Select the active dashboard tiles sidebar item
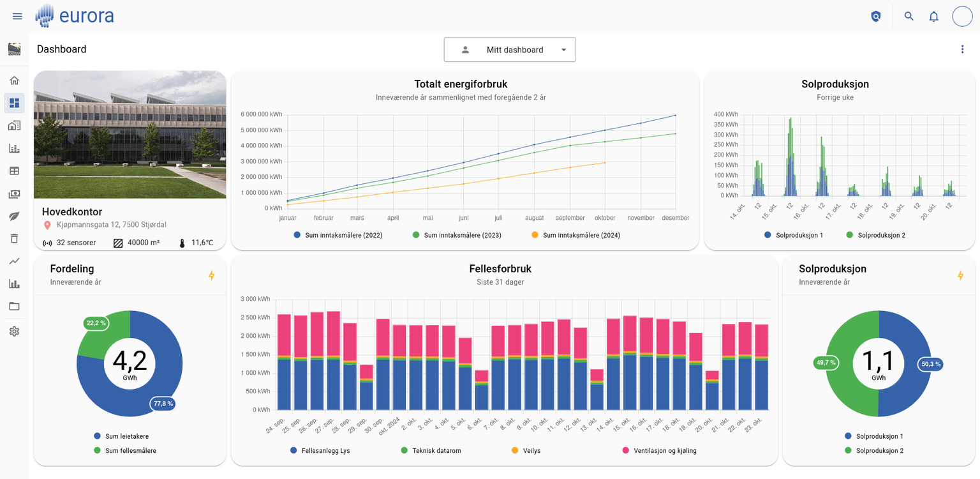 [x=14, y=103]
